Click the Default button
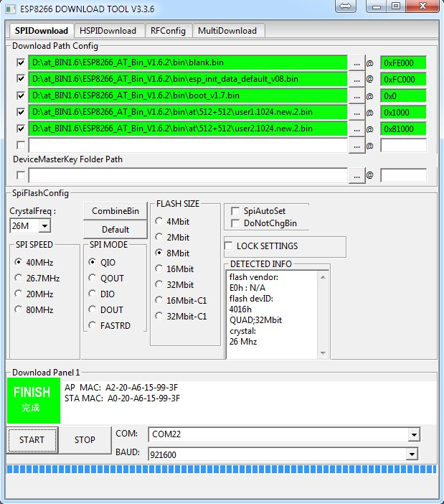444x504 pixels. click(115, 230)
